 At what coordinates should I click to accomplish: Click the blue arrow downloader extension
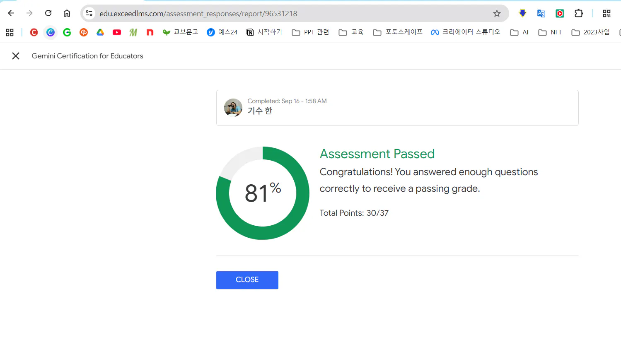point(522,13)
